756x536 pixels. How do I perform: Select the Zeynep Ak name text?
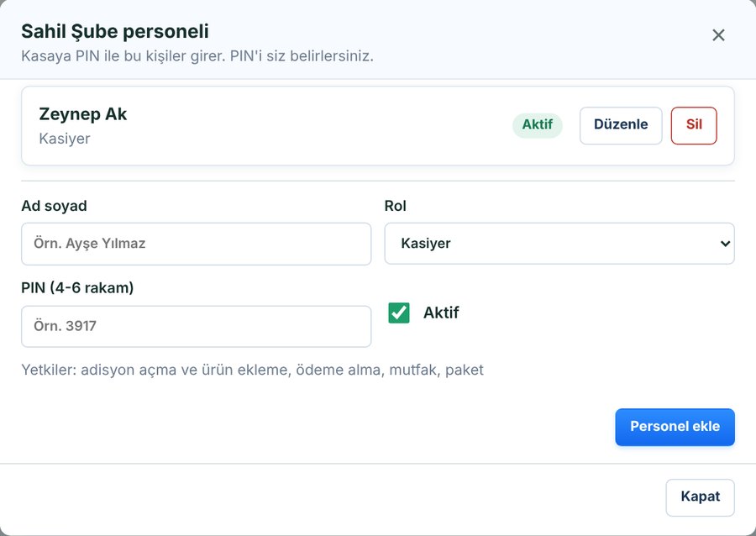(83, 114)
